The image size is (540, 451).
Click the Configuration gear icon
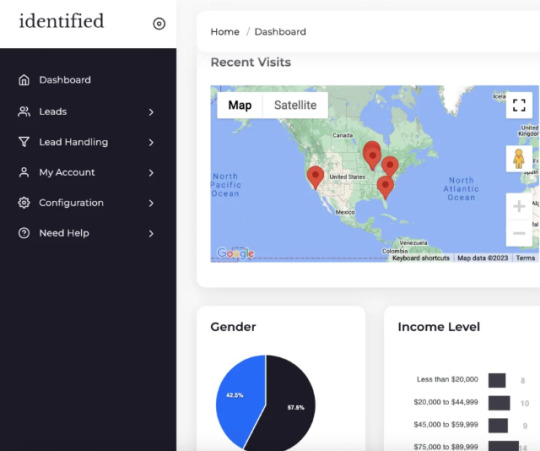click(24, 202)
